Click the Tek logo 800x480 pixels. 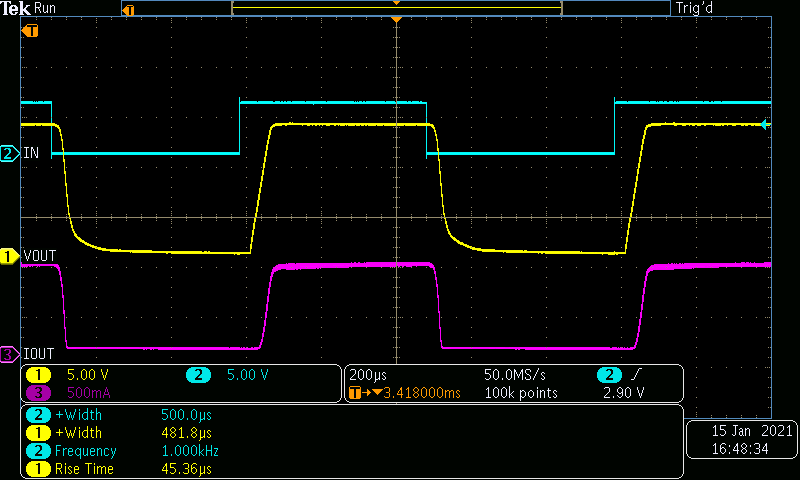pos(15,8)
